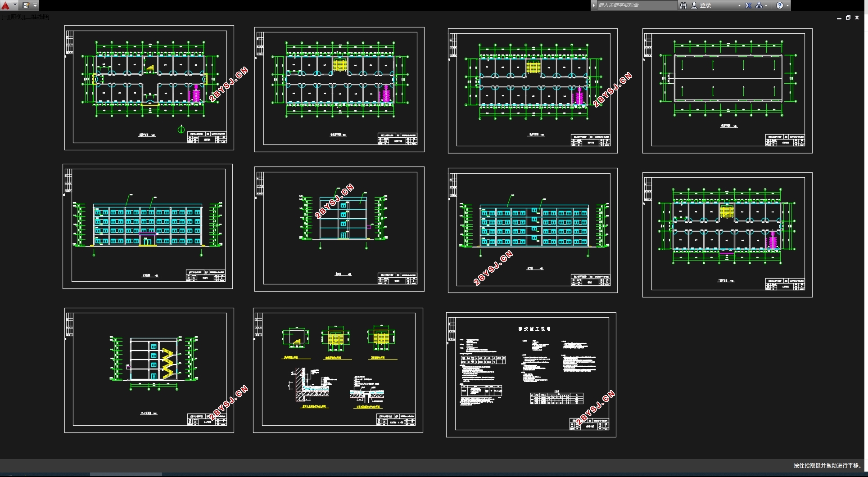
Task: Open the Autodesk Exchange X icon
Action: [x=748, y=5]
